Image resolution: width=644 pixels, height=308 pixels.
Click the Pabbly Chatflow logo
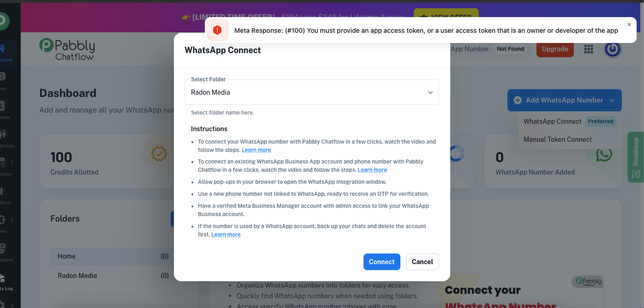pos(67,49)
